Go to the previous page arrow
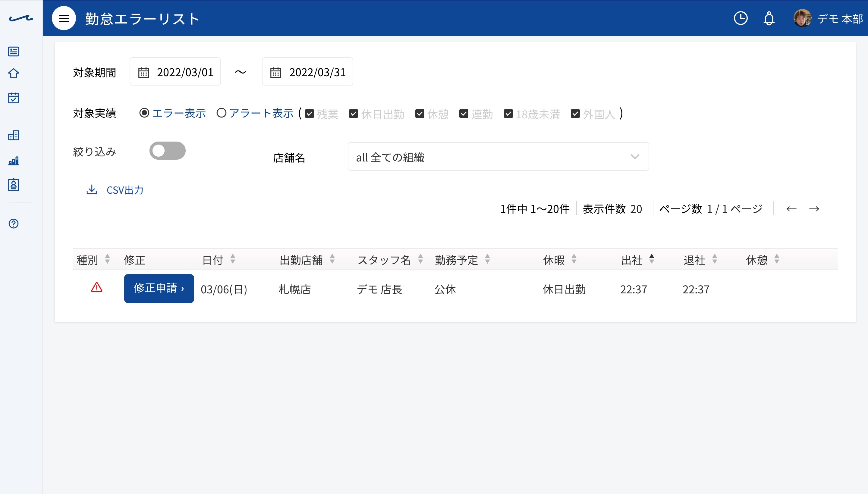This screenshot has width=868, height=494. tap(791, 209)
